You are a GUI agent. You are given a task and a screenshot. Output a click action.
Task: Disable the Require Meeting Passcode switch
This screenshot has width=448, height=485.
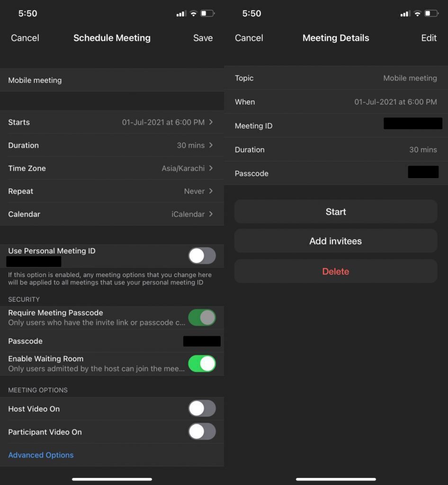pos(202,317)
